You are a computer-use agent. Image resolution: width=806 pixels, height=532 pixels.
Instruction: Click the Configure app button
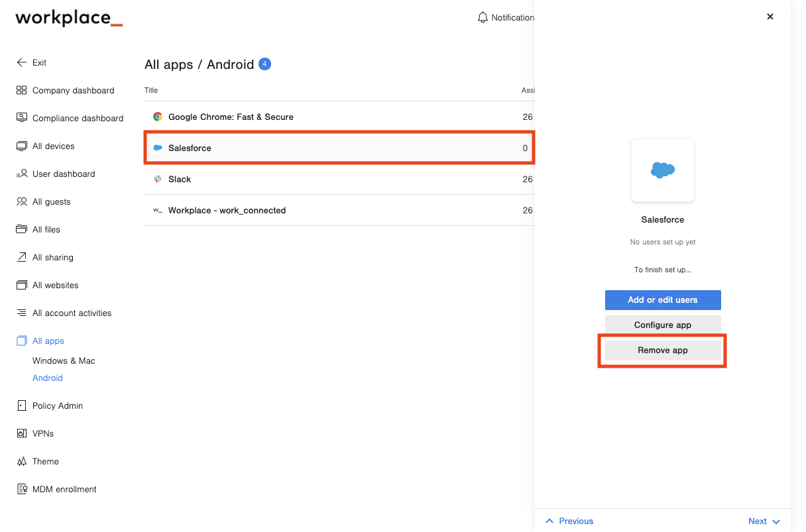663,325
